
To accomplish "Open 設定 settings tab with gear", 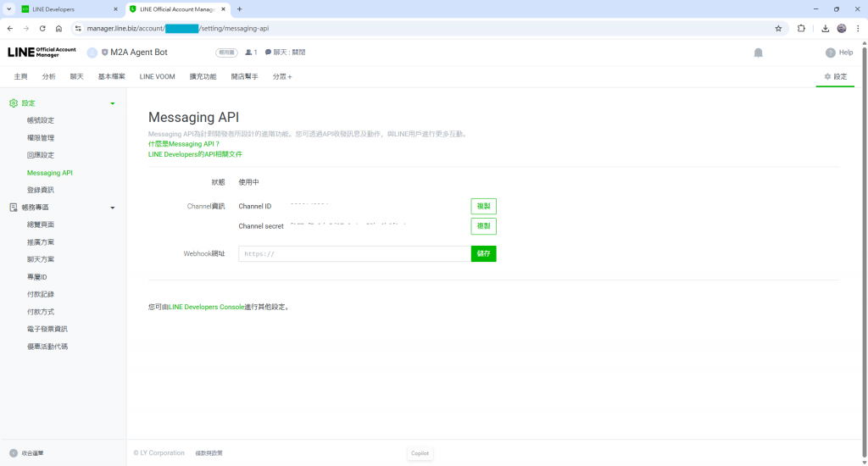I will click(835, 76).
